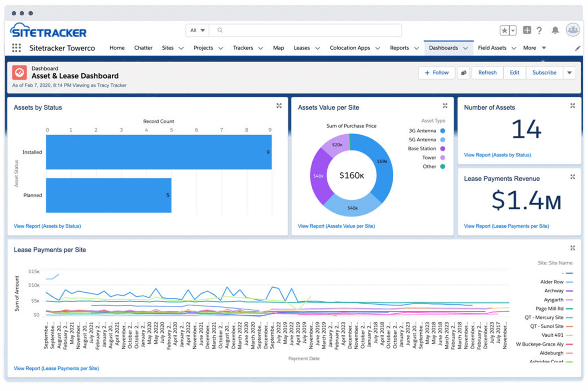Image resolution: width=588 pixels, height=391 pixels.
Task: Open the help question mark icon
Action: 539,30
